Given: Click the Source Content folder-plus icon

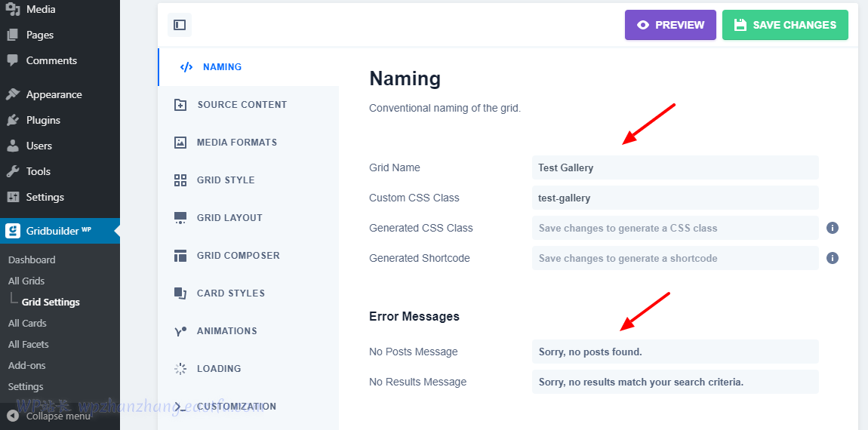Looking at the screenshot, I should [180, 105].
